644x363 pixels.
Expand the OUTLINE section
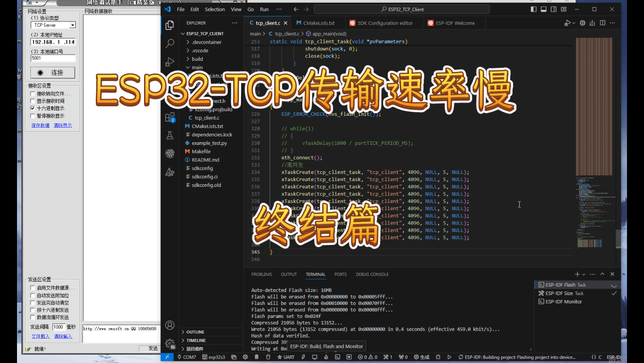click(x=195, y=332)
